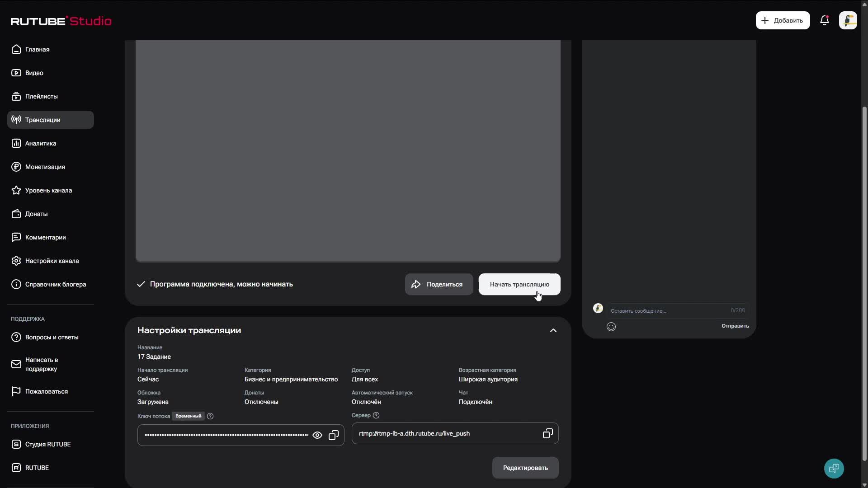Open the Главная home icon

(x=16, y=49)
